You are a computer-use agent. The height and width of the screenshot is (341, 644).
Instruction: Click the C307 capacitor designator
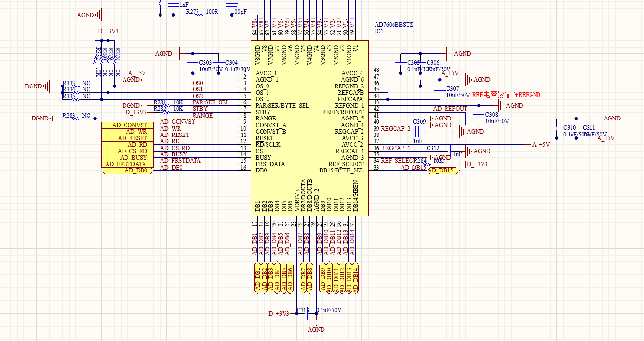452,89
